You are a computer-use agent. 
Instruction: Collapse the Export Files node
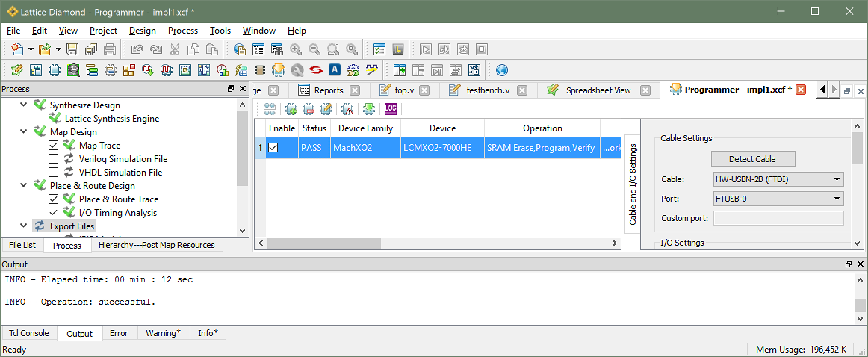click(23, 226)
